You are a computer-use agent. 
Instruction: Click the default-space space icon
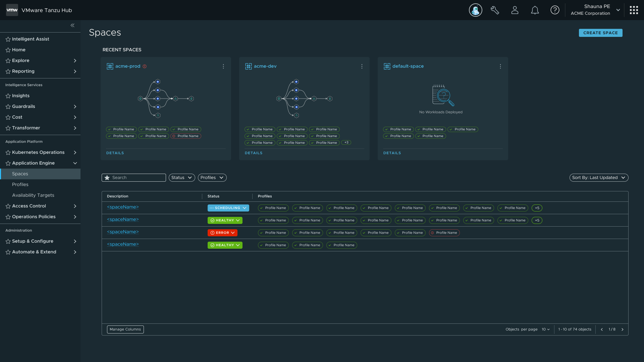click(387, 66)
